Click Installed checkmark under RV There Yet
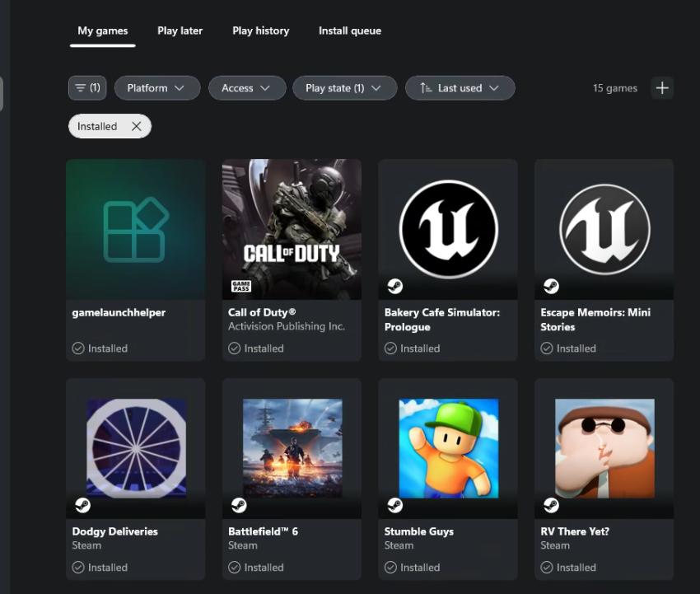Viewport: 700px width, 594px height. pos(547,568)
